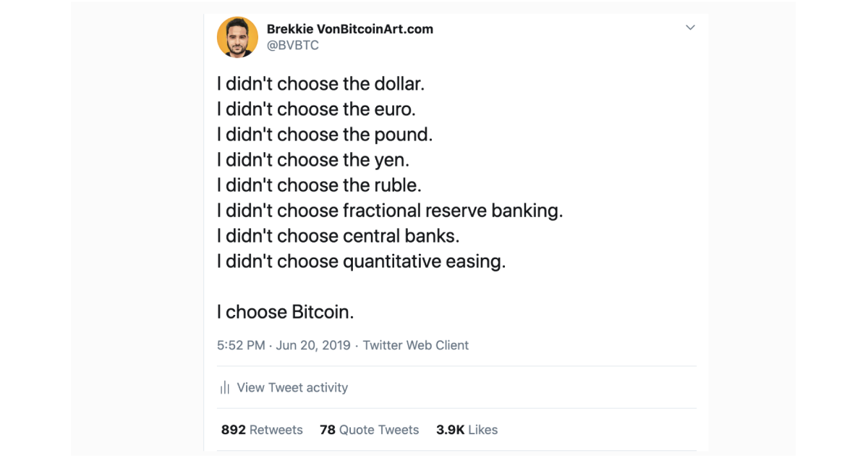Click Brekkie's profile avatar photo
Screen dimensions: 868x456
[237, 38]
